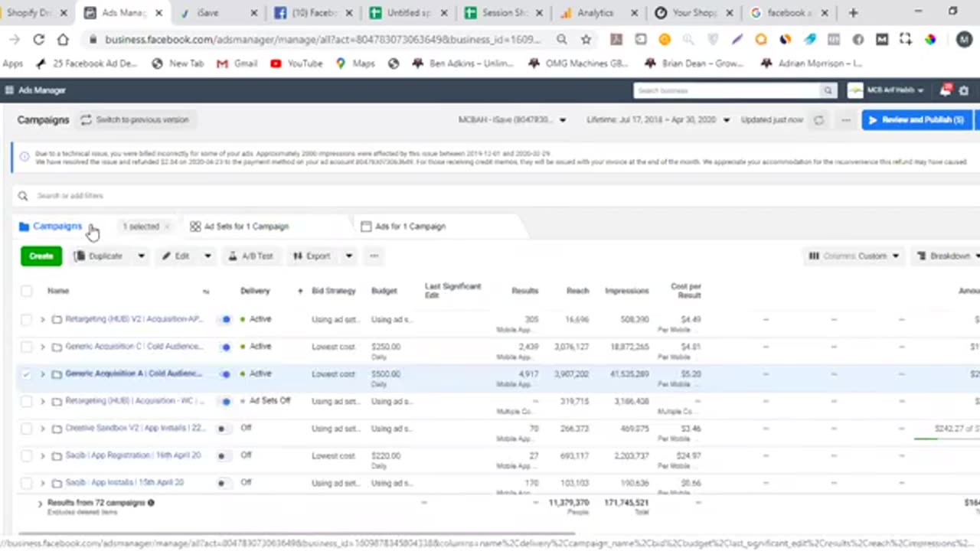The width and height of the screenshot is (980, 551).
Task: Click the Search business input field
Action: point(727,90)
